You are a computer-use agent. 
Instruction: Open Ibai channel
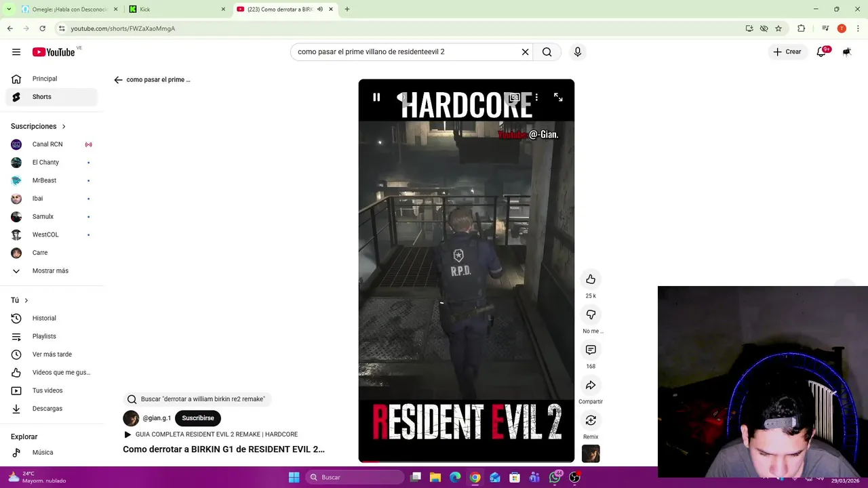(x=52, y=199)
